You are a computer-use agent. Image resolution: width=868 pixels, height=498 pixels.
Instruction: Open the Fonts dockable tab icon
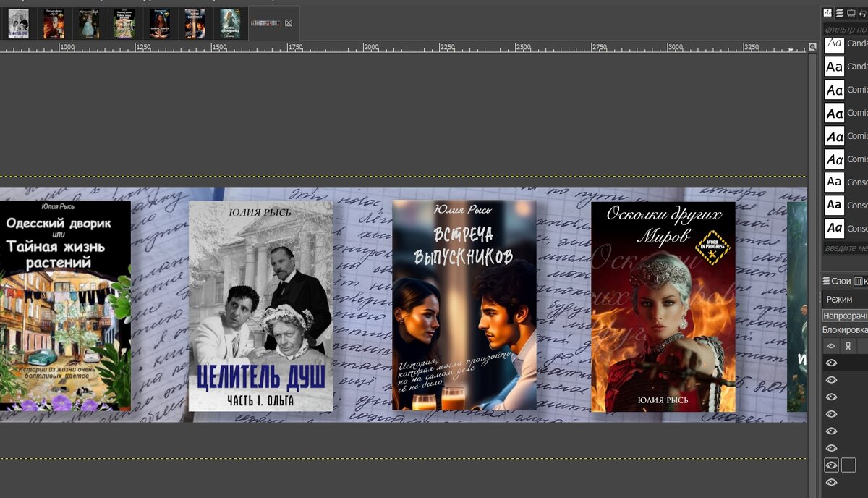(827, 13)
